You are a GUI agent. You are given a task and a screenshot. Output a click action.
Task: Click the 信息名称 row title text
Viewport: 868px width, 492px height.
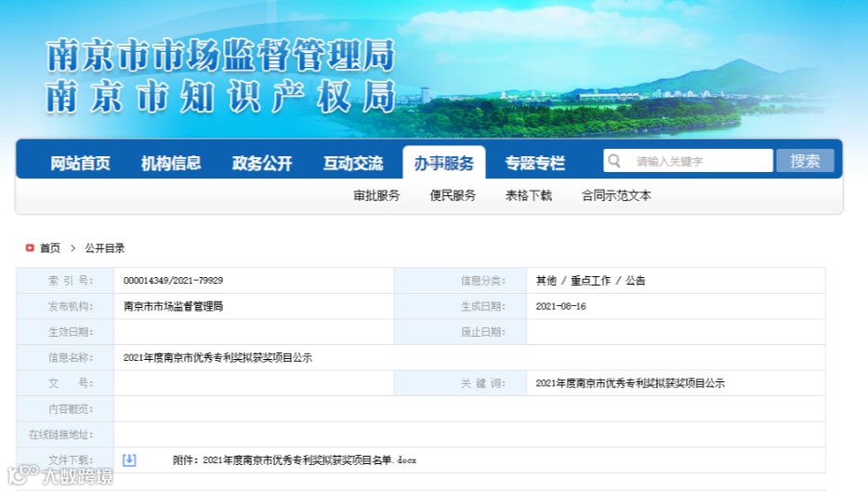coord(217,358)
